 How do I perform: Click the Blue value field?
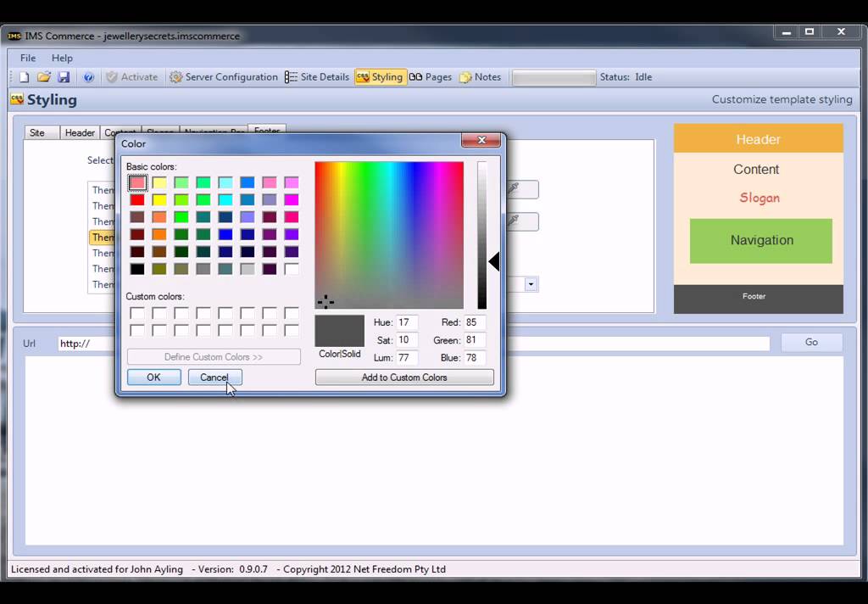[475, 358]
